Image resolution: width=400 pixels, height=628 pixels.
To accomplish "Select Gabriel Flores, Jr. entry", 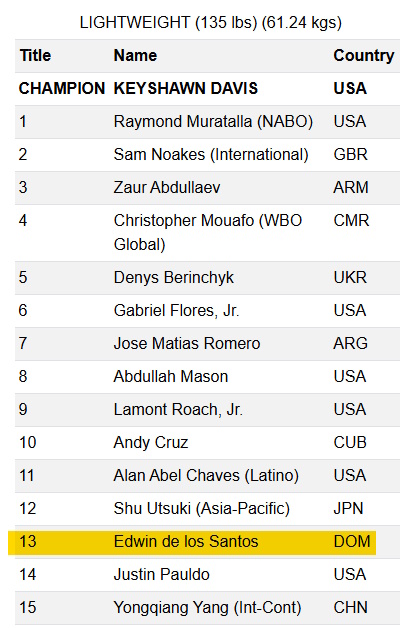I will pyautogui.click(x=176, y=310).
